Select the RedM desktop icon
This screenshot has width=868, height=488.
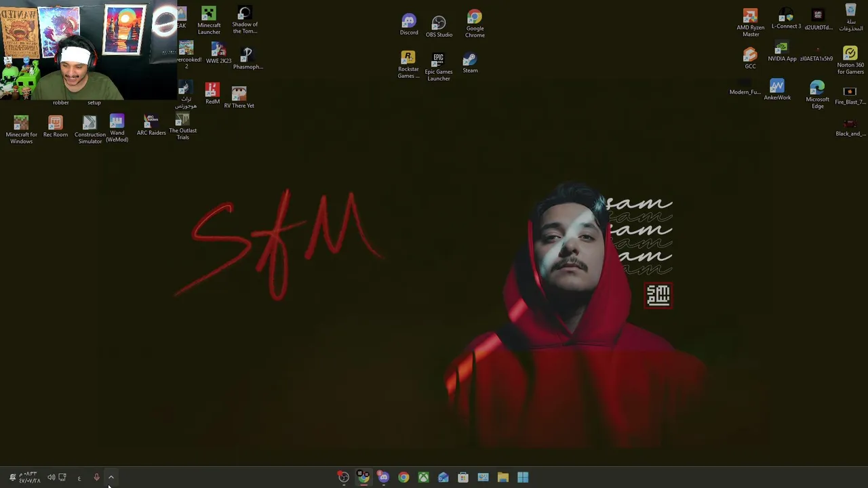(212, 94)
